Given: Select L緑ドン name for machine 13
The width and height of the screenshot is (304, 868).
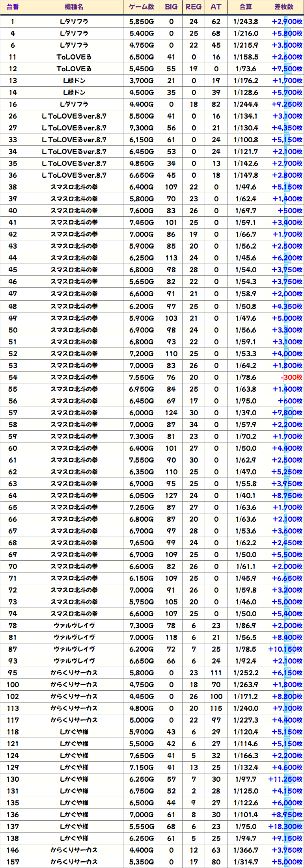Looking at the screenshot, I should [74, 80].
